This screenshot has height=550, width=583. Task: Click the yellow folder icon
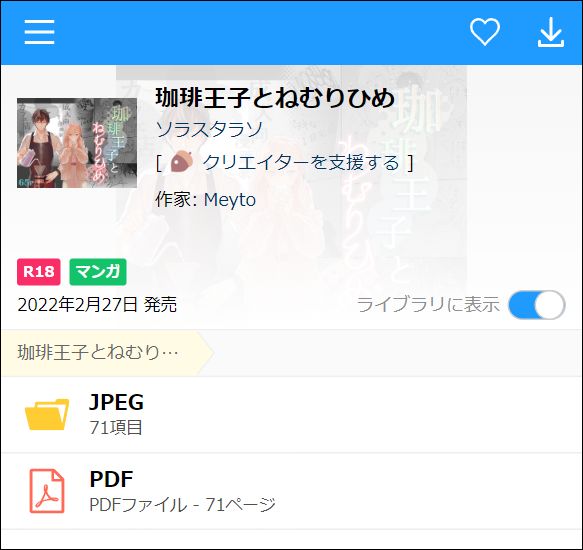coord(47,414)
